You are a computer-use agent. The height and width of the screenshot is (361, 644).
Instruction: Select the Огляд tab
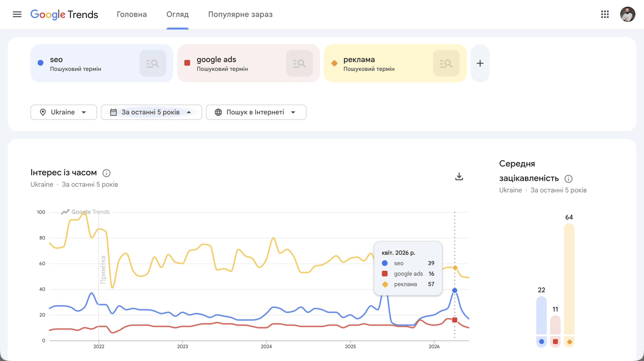coord(177,14)
